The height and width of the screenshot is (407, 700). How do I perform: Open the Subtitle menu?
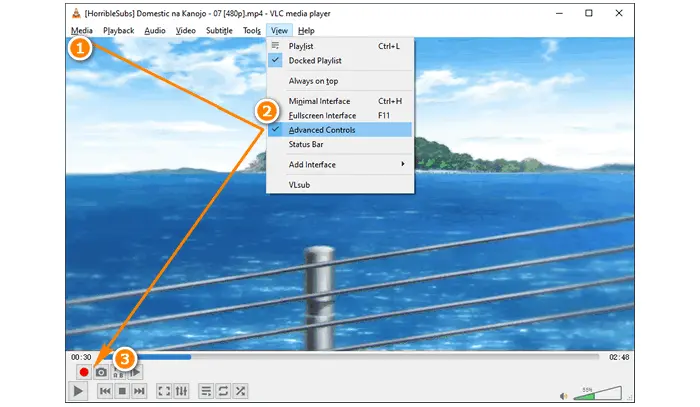(219, 30)
